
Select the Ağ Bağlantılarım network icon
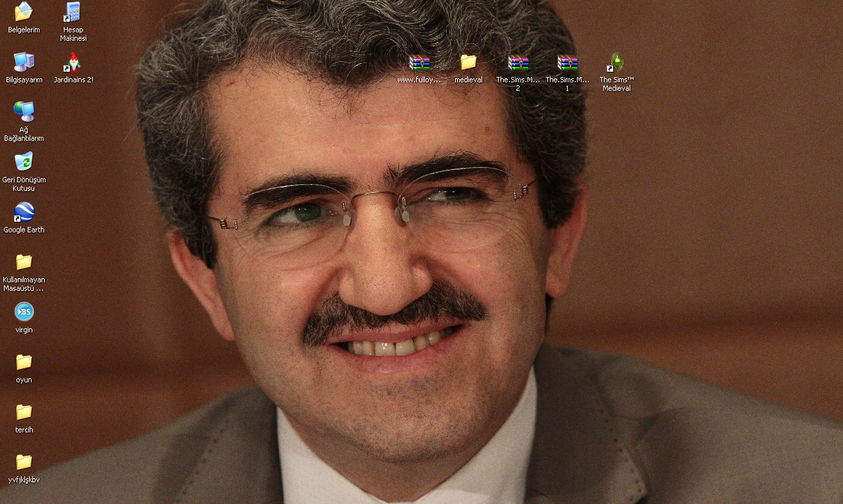tap(24, 111)
